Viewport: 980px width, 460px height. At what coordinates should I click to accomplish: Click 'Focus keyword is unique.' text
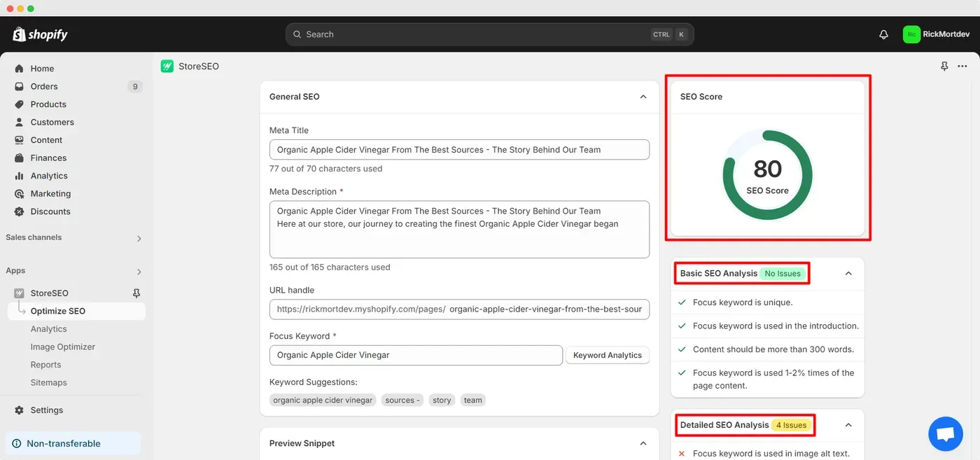(743, 302)
